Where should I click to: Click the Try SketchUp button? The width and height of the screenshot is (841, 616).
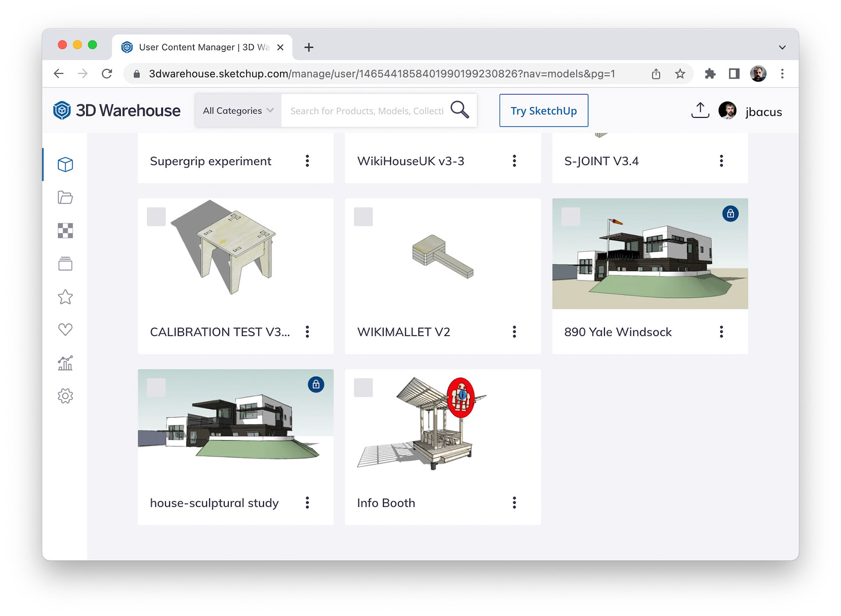click(x=543, y=111)
